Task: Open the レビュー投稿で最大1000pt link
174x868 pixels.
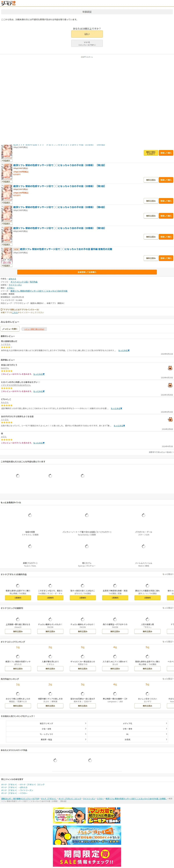Action: click(x=34, y=329)
